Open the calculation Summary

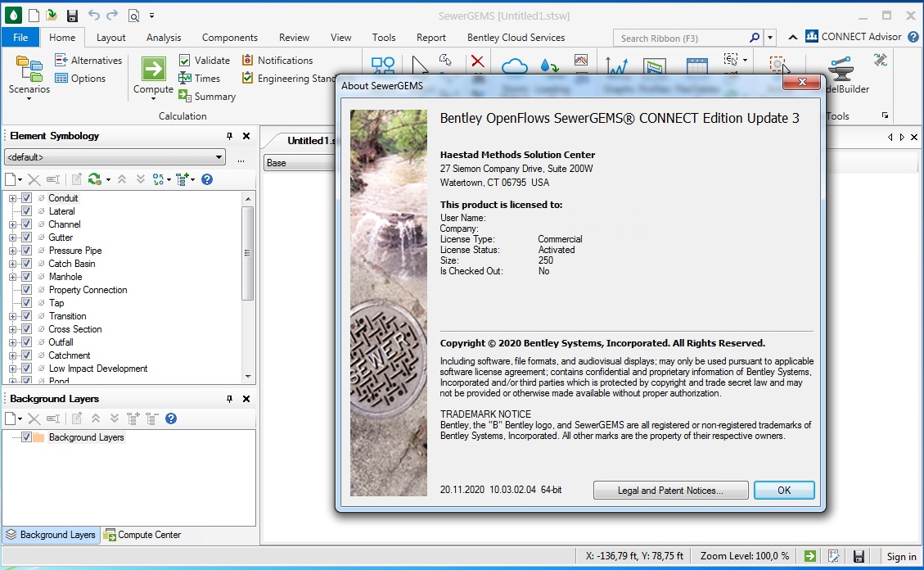(x=207, y=96)
